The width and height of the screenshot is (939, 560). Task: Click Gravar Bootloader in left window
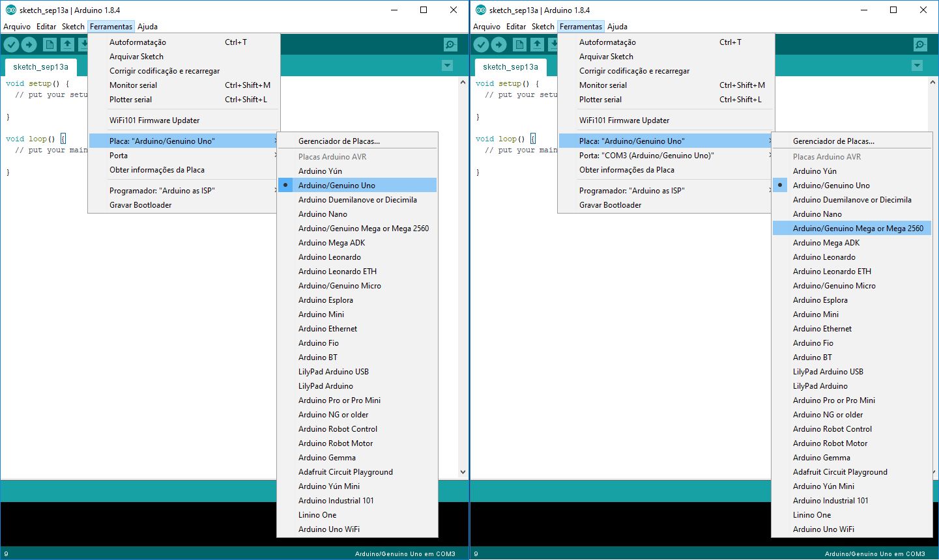click(184, 205)
